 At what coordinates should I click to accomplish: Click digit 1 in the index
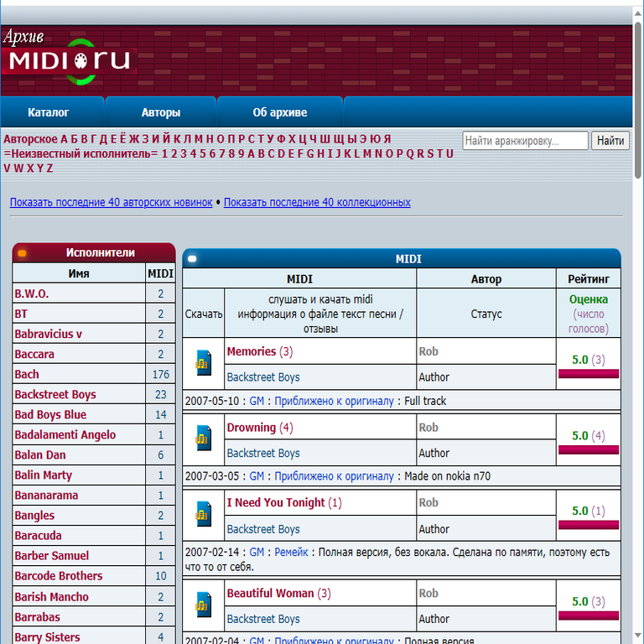point(164,153)
